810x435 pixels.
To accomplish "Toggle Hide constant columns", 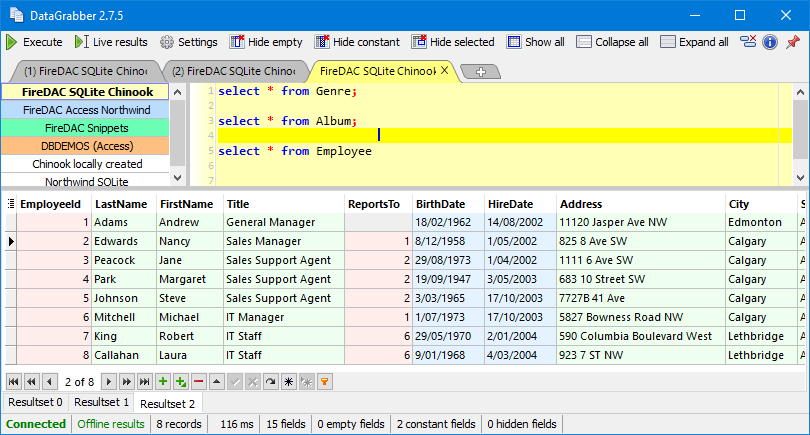I will [357, 42].
